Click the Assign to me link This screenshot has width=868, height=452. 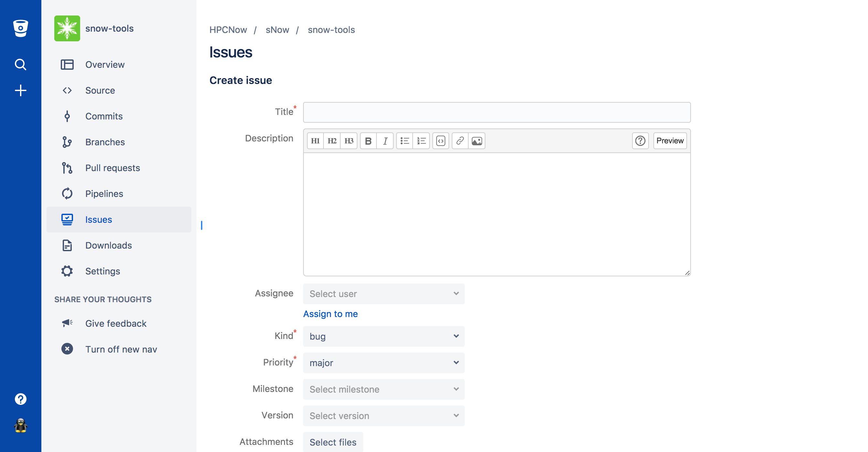[330, 314]
